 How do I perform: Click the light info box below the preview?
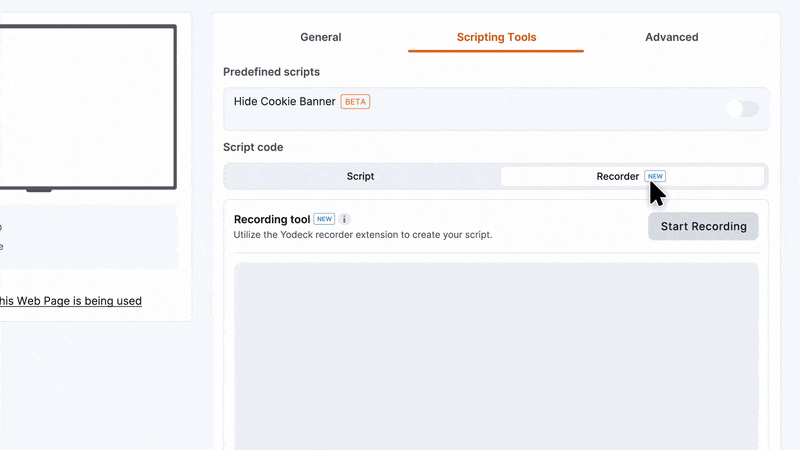tap(88, 237)
